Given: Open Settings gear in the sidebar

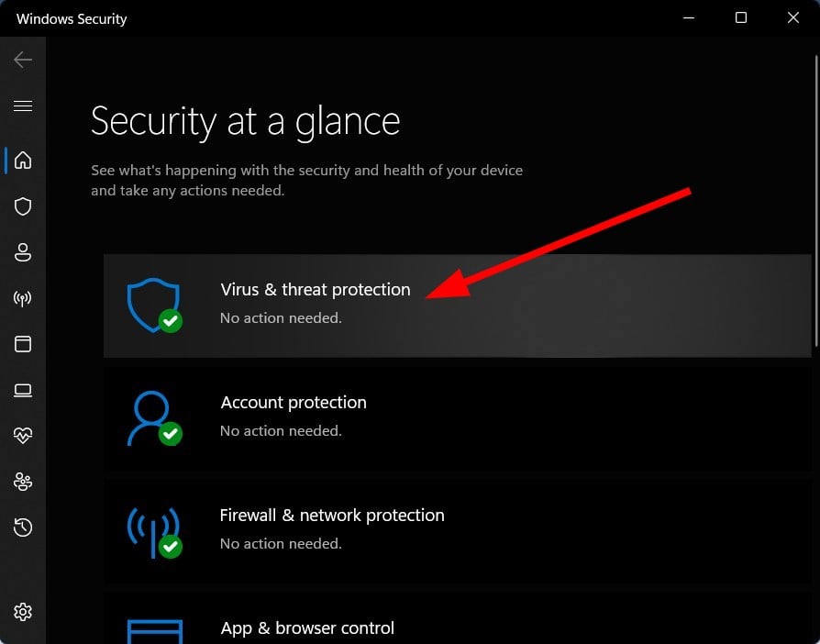Looking at the screenshot, I should [23, 612].
